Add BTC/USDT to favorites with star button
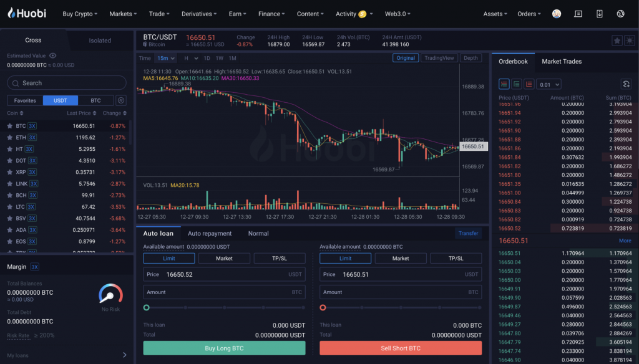This screenshot has width=639, height=364. point(617,41)
